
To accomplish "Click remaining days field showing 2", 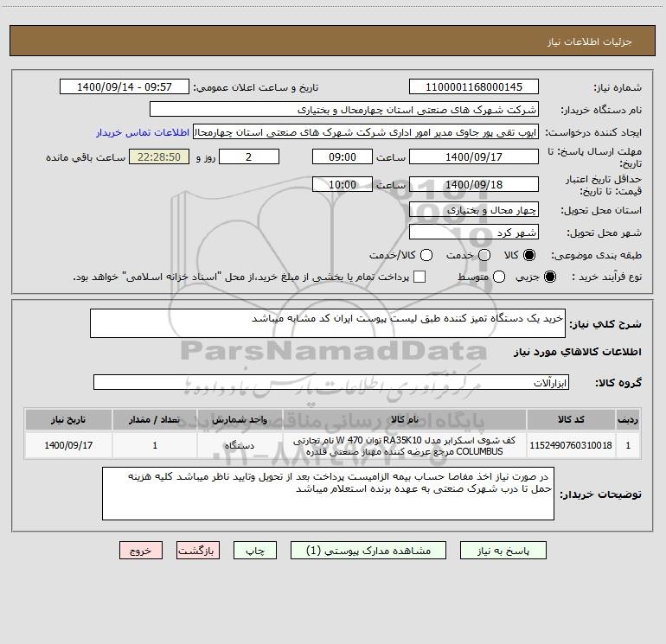I will point(249,157).
